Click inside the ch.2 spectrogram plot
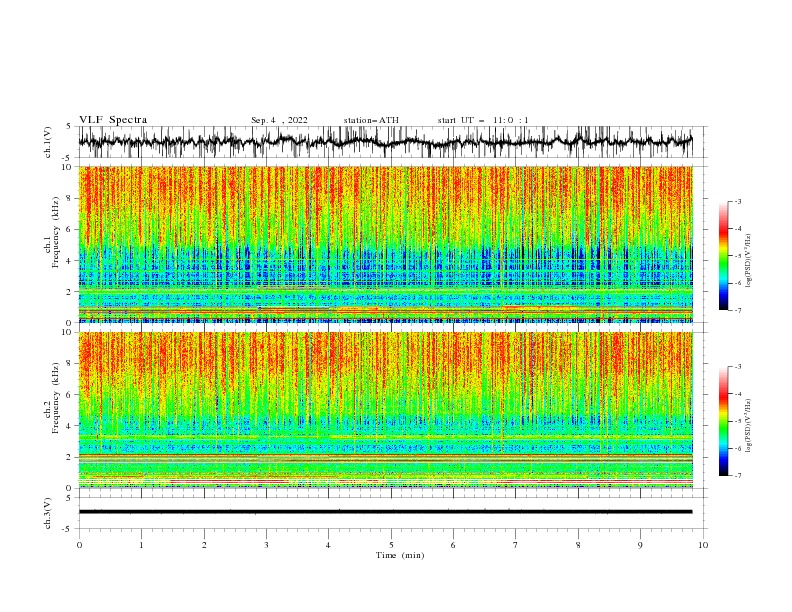This screenshot has width=792, height=612. (385, 410)
